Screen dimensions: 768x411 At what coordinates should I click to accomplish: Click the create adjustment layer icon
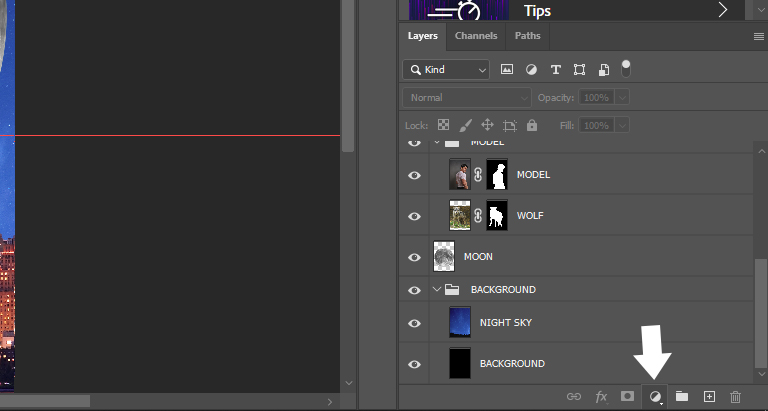pyautogui.click(x=655, y=396)
